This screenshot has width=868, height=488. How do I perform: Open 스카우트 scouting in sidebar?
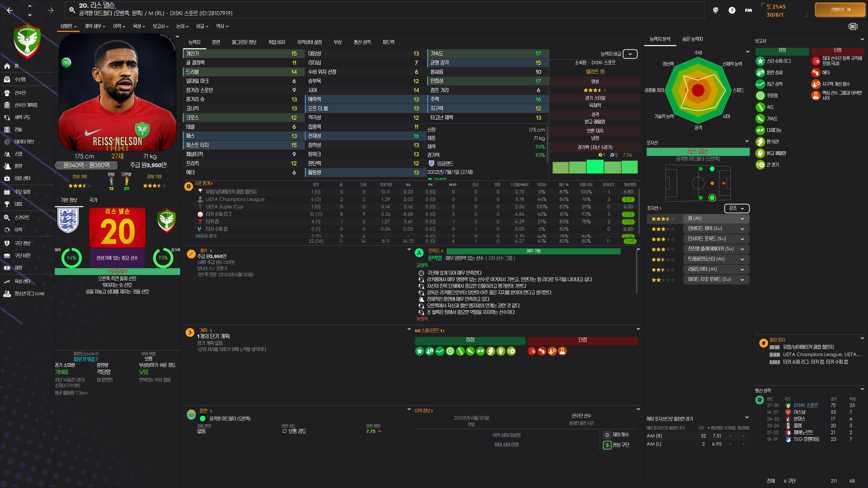pos(21,218)
